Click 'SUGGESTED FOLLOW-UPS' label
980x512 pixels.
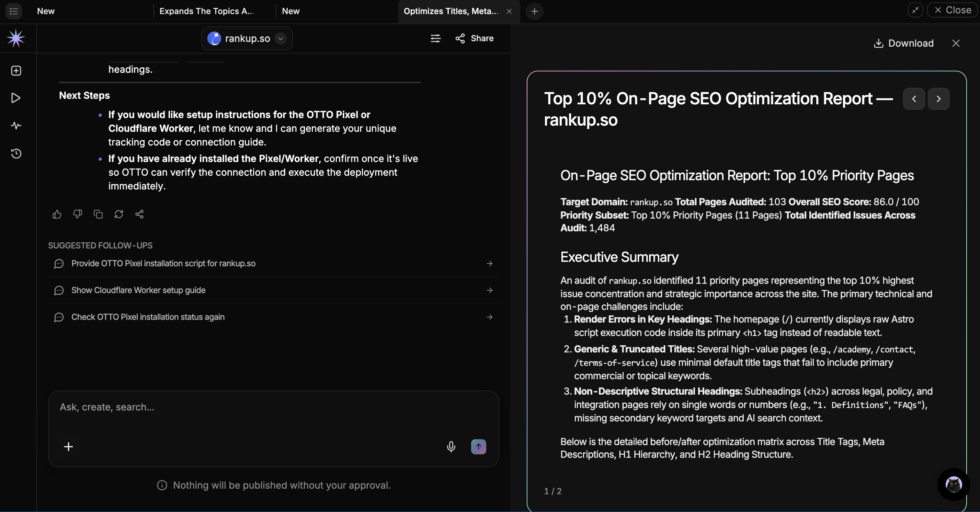point(100,246)
